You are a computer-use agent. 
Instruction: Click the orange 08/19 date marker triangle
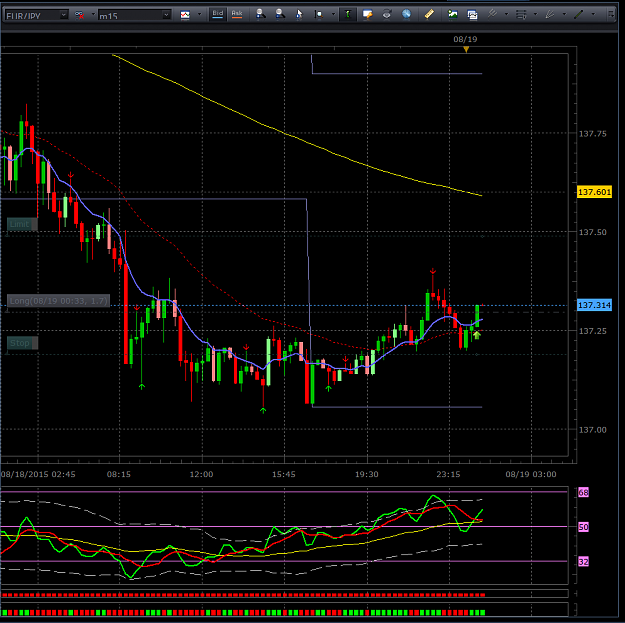tap(466, 49)
